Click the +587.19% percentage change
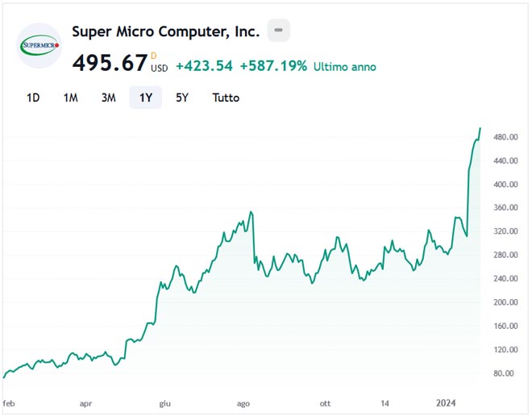This screenshot has height=416, width=532. tap(273, 66)
